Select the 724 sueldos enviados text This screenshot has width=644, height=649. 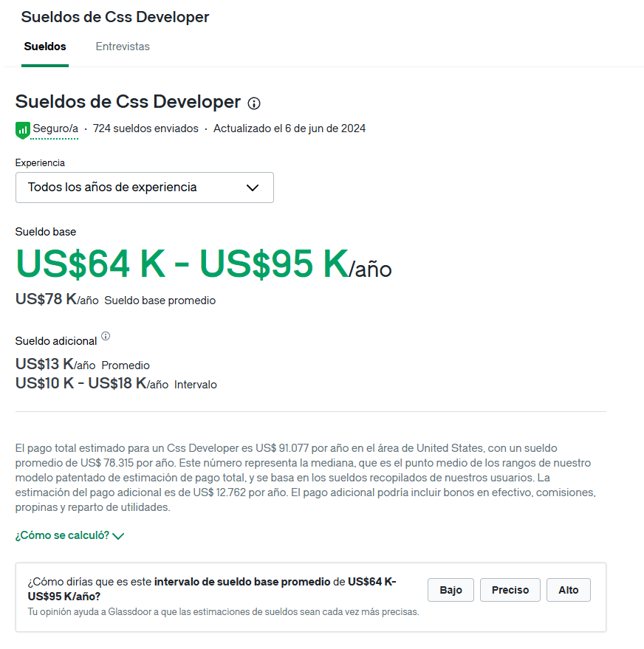pyautogui.click(x=145, y=128)
